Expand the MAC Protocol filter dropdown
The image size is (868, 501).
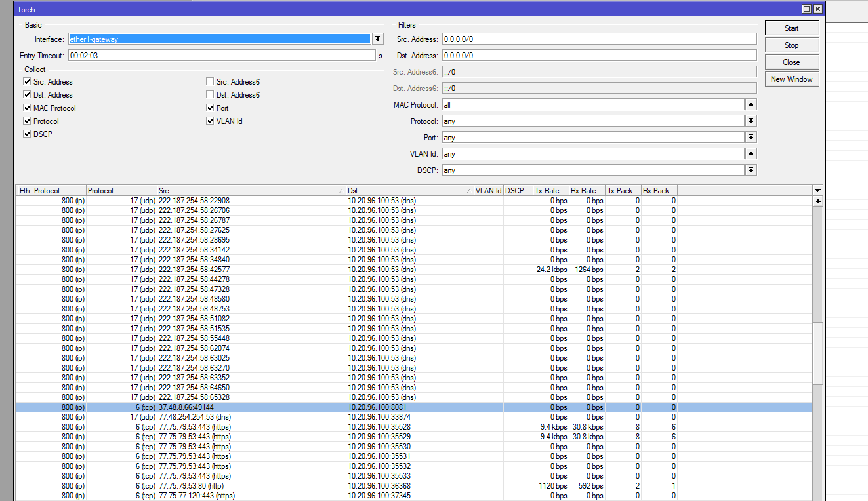click(x=751, y=105)
